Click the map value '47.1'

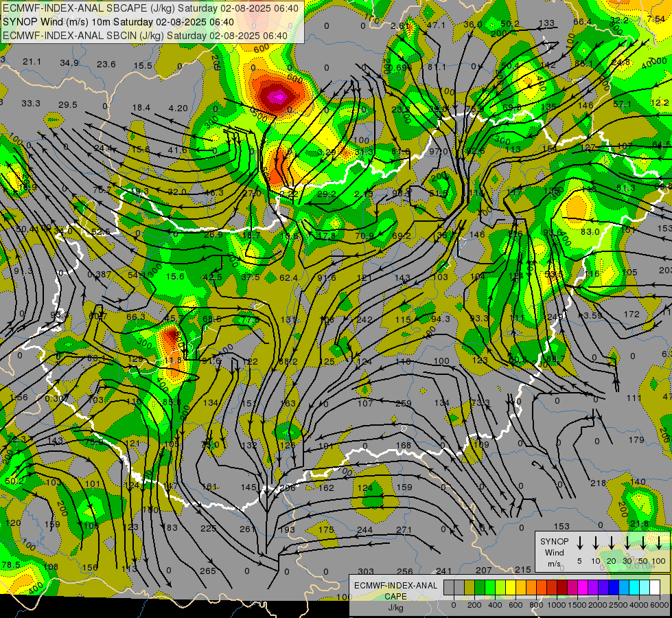[437, 25]
